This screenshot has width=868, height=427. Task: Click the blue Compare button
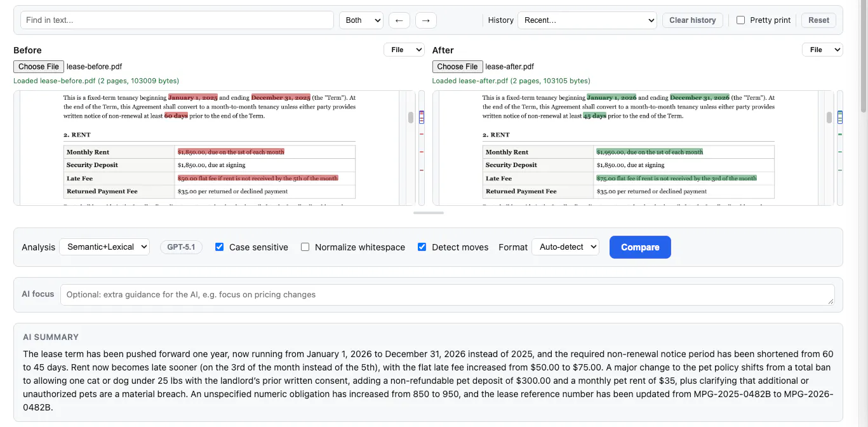point(640,247)
